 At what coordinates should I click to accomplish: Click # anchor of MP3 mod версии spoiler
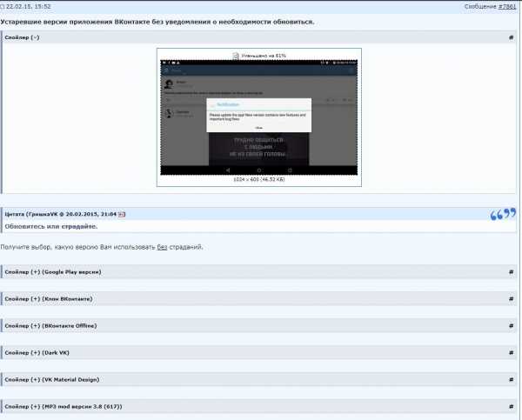point(511,407)
